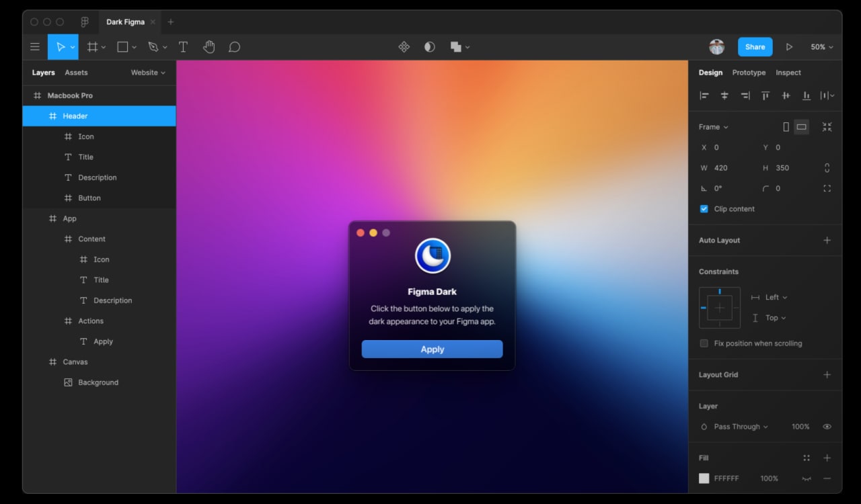Select the Text tool
This screenshot has height=504, width=861.
point(183,47)
